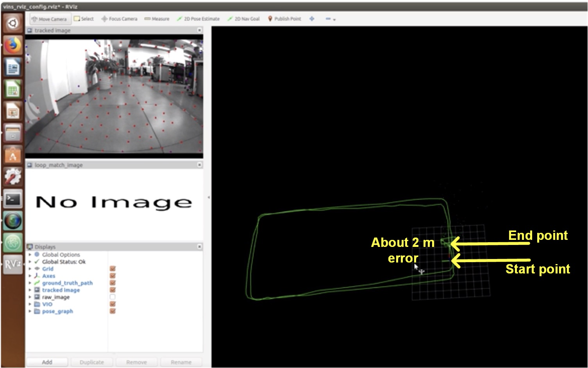This screenshot has height=368, width=588.
Task: Uncheck the Axes display checkbox
Action: point(113,276)
